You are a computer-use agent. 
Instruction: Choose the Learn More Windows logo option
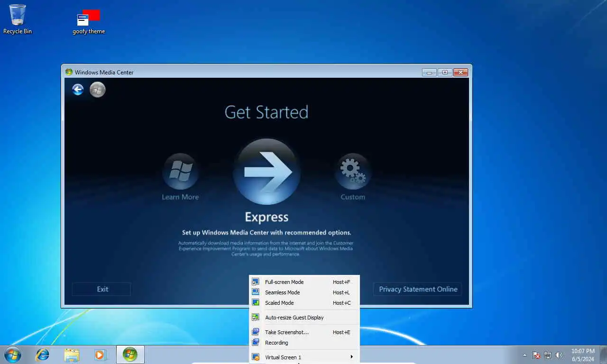[x=180, y=171]
